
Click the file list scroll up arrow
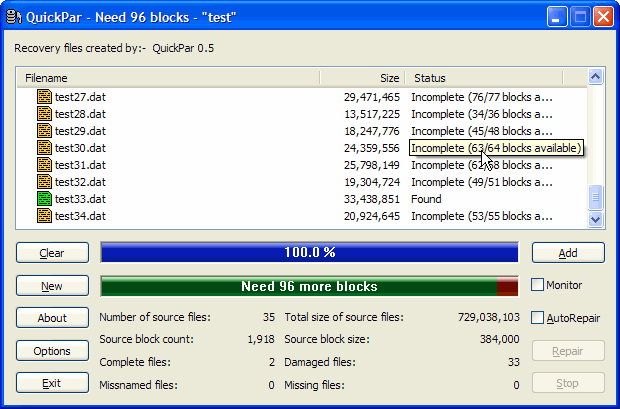click(x=595, y=76)
